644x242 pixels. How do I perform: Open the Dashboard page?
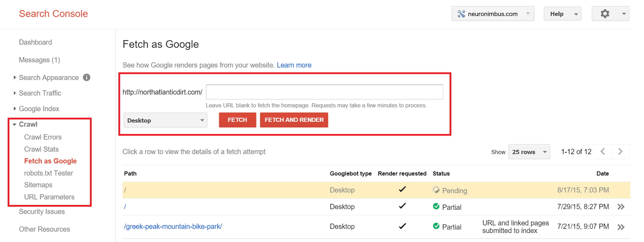(x=35, y=42)
